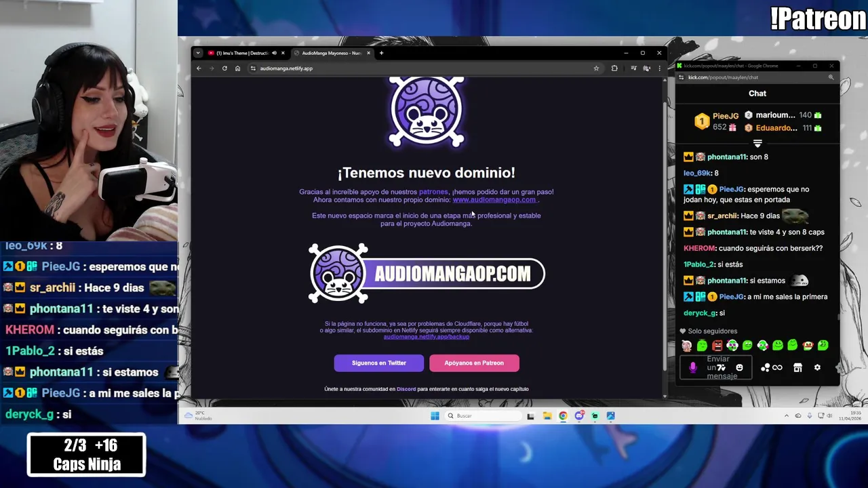Pick the first pink emote in quick emotes
The width and height of the screenshot is (868, 488).
pos(687,346)
